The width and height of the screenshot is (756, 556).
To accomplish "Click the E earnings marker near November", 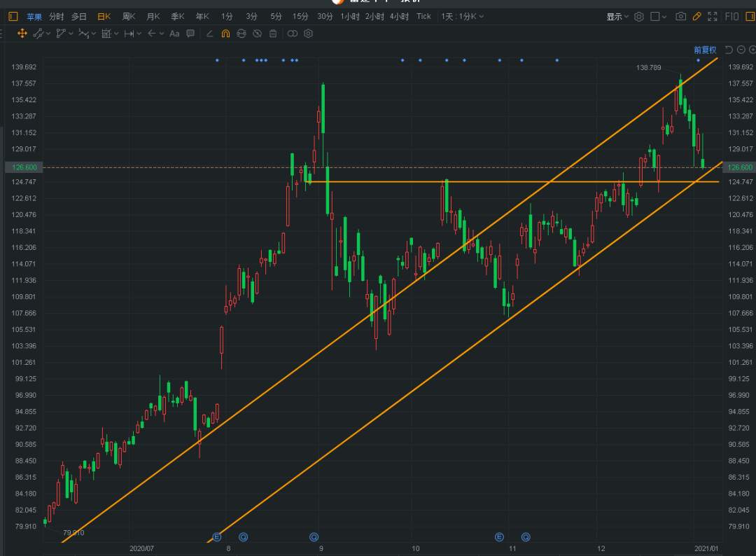I will click(499, 536).
